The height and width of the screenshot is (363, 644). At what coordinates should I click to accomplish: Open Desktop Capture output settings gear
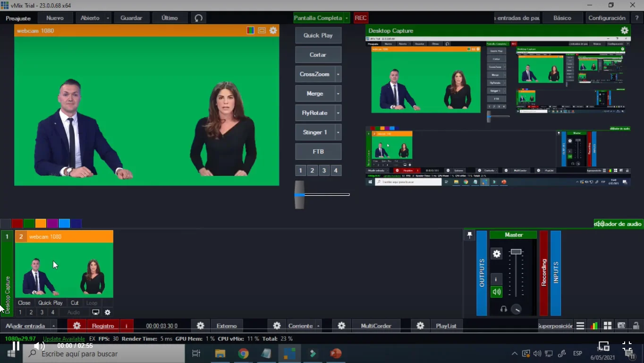(x=625, y=30)
